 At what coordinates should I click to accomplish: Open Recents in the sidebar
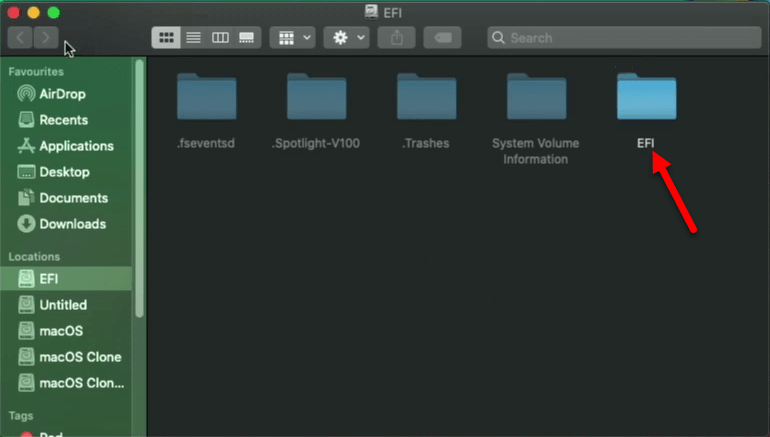pos(66,120)
